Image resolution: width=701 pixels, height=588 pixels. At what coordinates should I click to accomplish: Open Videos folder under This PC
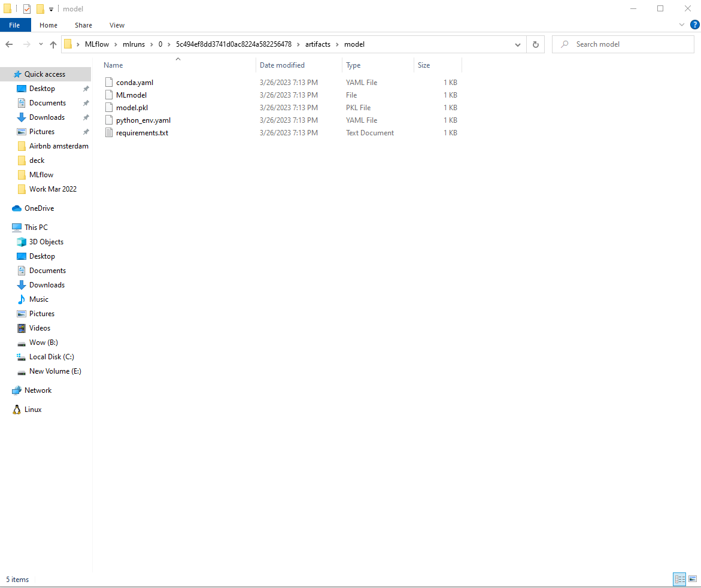pos(40,328)
